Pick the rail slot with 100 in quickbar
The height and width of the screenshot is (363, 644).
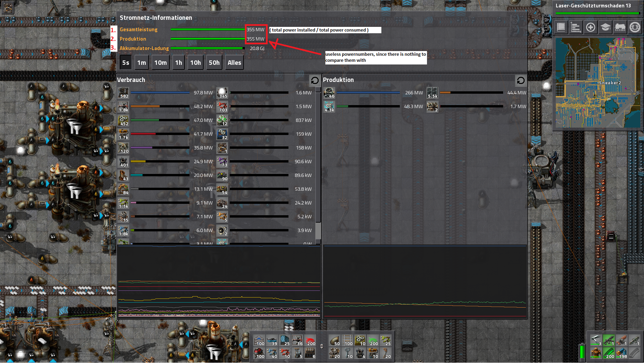pyautogui.click(x=347, y=341)
